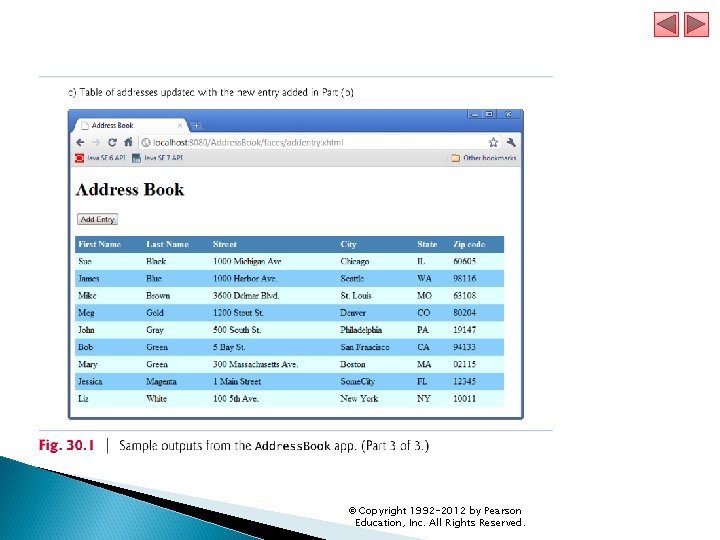The width and height of the screenshot is (720, 540).
Task: Go to the next slide arrow
Action: click(x=696, y=24)
